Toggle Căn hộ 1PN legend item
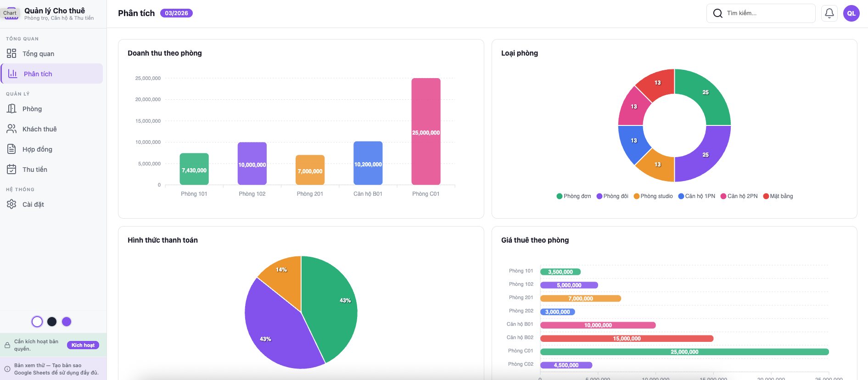Screen dimensions: 868x380 (696, 196)
